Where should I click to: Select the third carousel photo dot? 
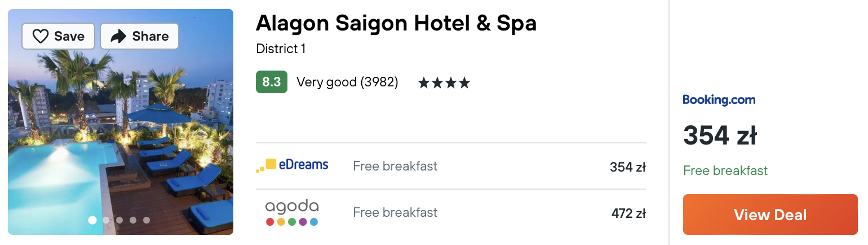119,220
